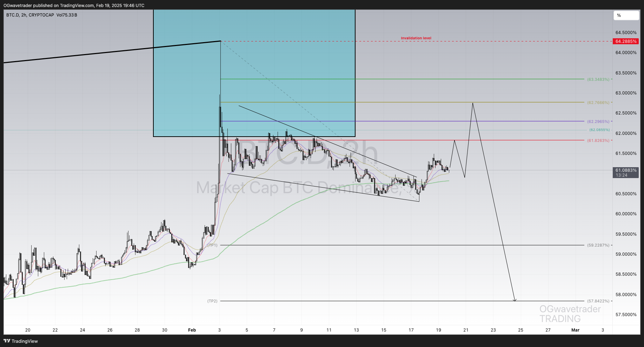Click 60.0000% on the price axis
The width and height of the screenshot is (644, 347).
click(x=626, y=214)
